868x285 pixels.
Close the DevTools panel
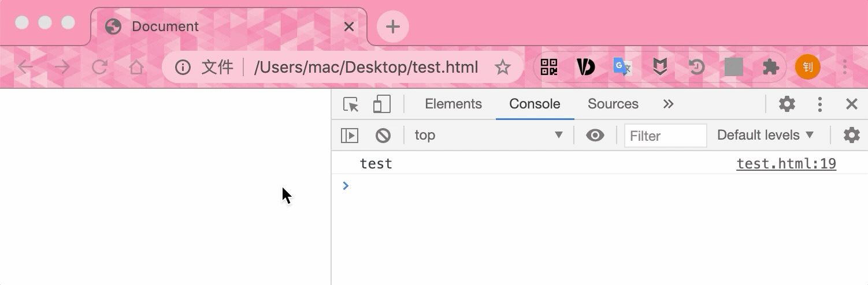click(x=851, y=104)
